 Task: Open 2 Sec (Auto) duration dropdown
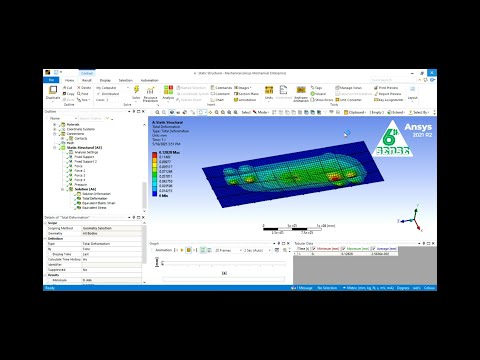[x=257, y=250]
